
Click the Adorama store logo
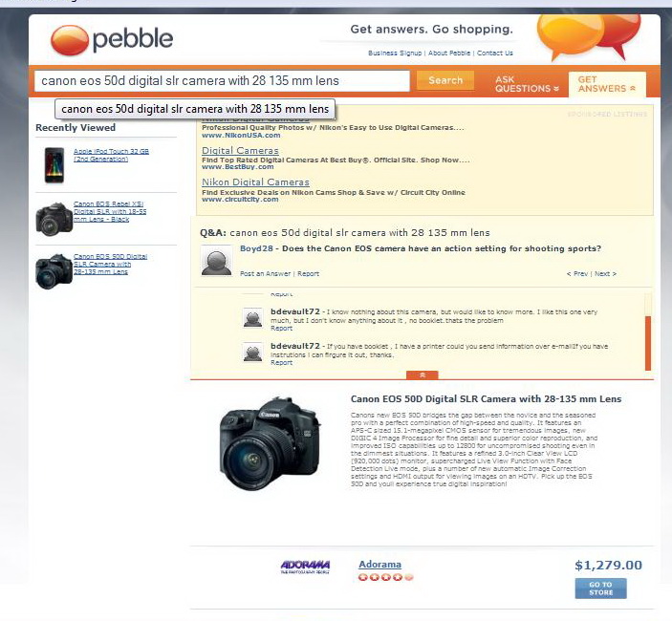[x=305, y=567]
